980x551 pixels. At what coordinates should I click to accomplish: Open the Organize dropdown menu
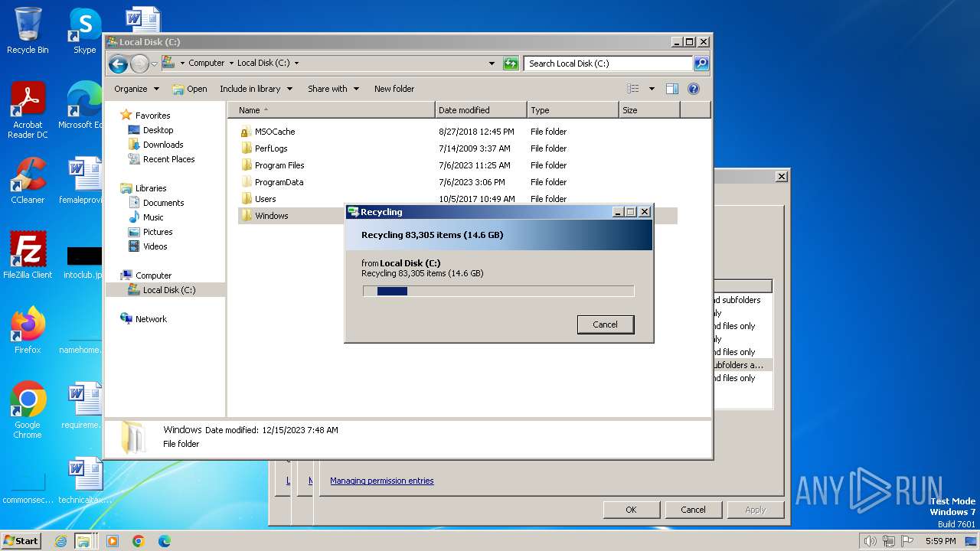(x=136, y=89)
